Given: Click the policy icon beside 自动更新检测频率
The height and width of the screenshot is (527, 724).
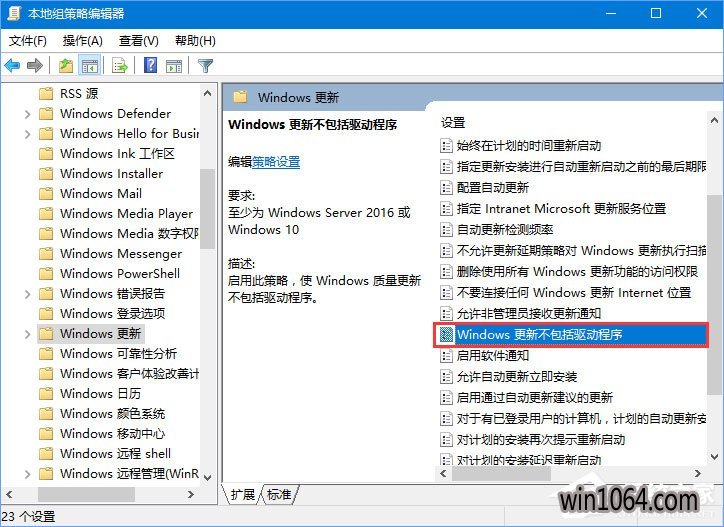Looking at the screenshot, I should 446,230.
